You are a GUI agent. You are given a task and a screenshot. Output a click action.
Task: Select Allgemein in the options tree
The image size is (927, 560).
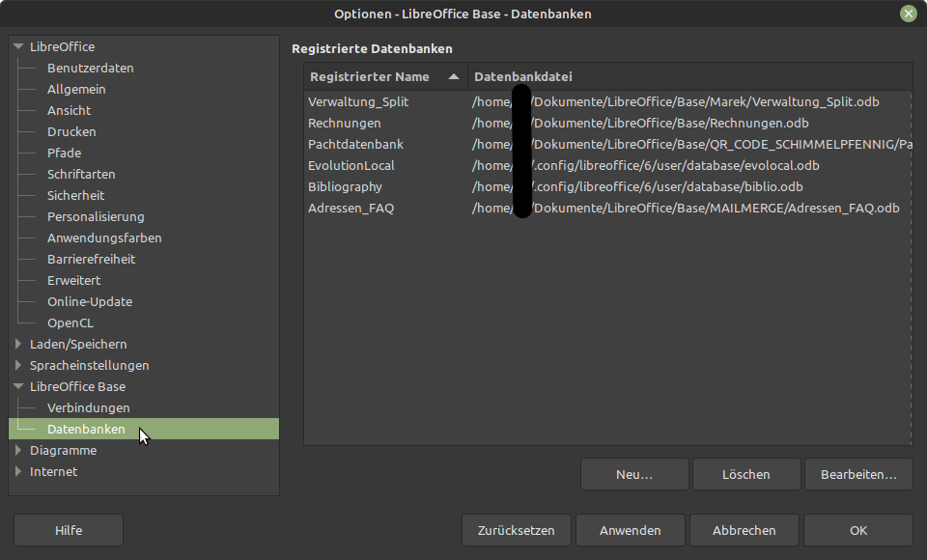(x=76, y=89)
